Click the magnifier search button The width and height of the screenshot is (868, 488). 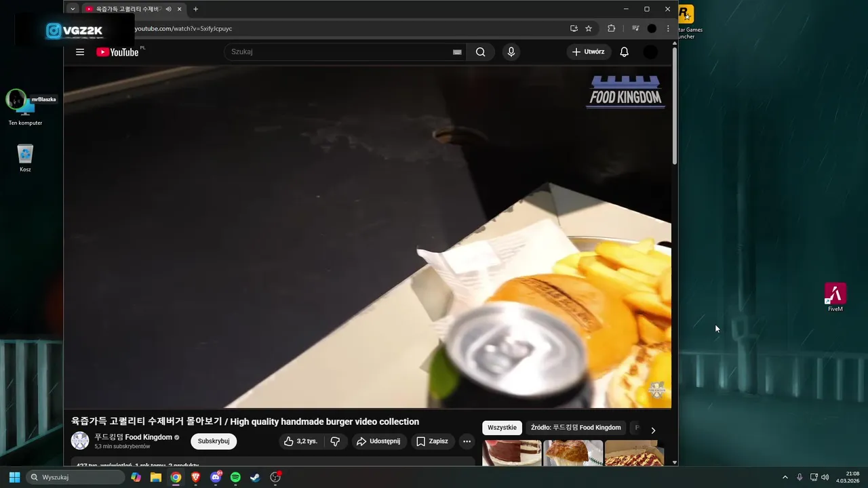coord(481,52)
